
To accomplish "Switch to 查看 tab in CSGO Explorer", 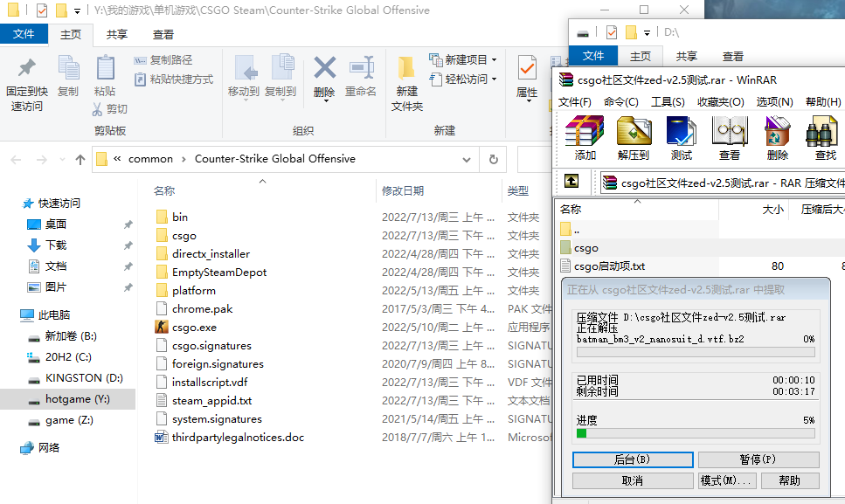I will (163, 34).
